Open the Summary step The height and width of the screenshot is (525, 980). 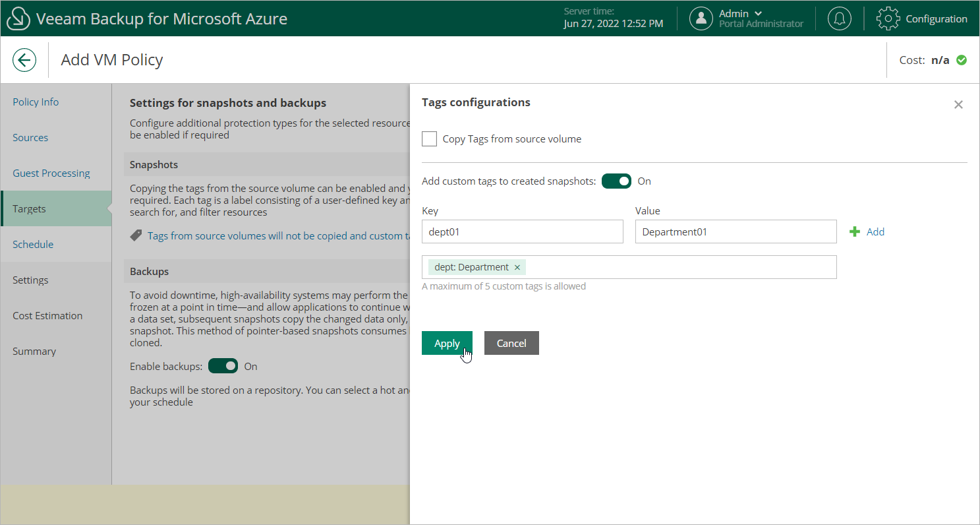pos(34,351)
